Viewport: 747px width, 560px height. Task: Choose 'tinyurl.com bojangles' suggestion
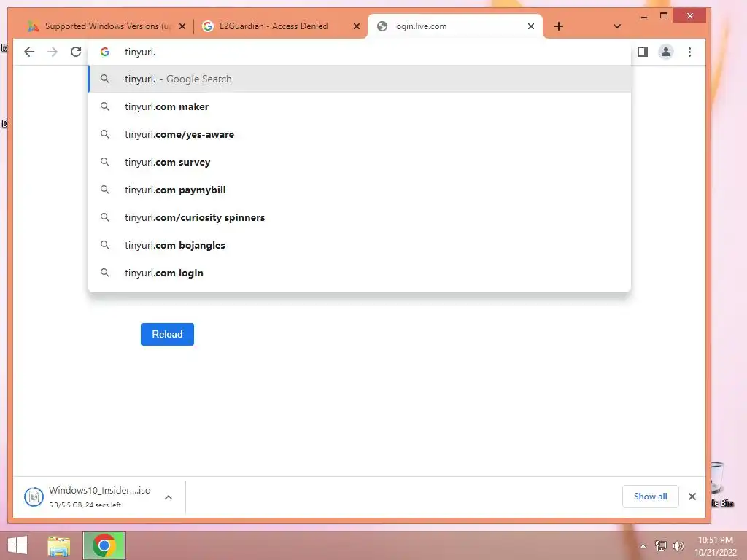[x=359, y=245]
